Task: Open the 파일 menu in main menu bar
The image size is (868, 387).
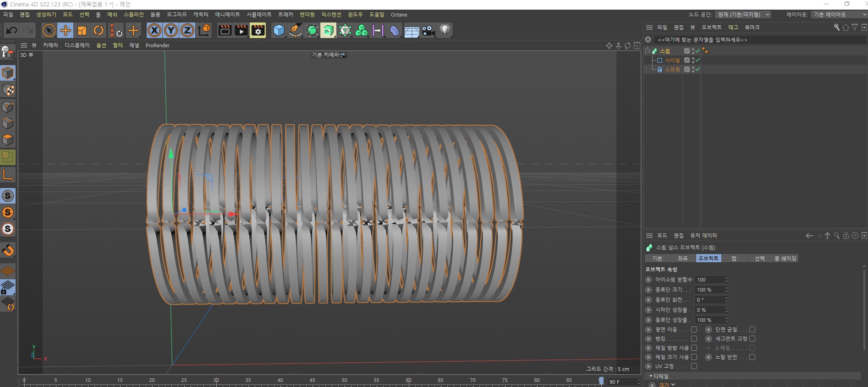Action: (8, 15)
